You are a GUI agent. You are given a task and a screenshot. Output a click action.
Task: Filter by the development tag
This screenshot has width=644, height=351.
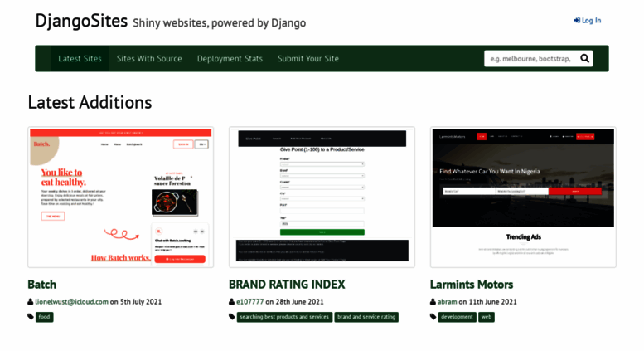click(458, 317)
